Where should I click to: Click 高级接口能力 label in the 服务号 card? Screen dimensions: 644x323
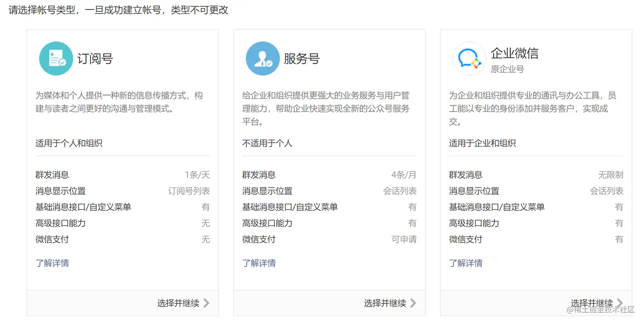(267, 223)
